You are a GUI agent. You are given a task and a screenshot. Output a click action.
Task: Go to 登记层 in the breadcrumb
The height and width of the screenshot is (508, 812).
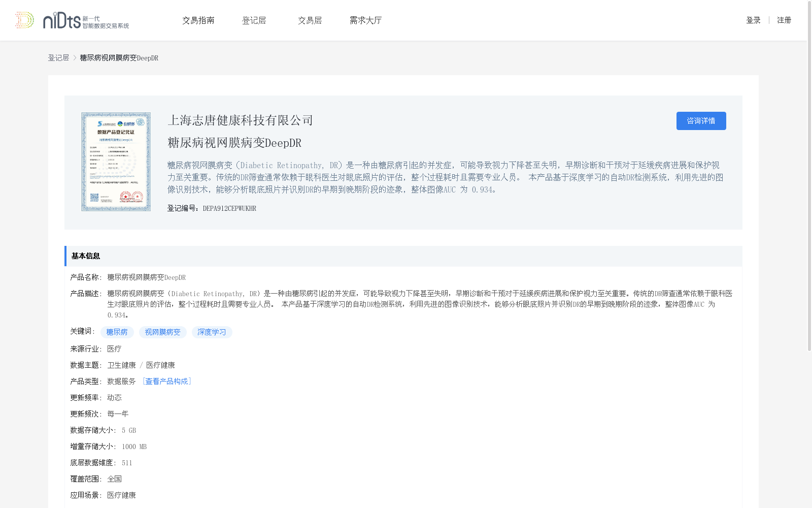click(58, 58)
